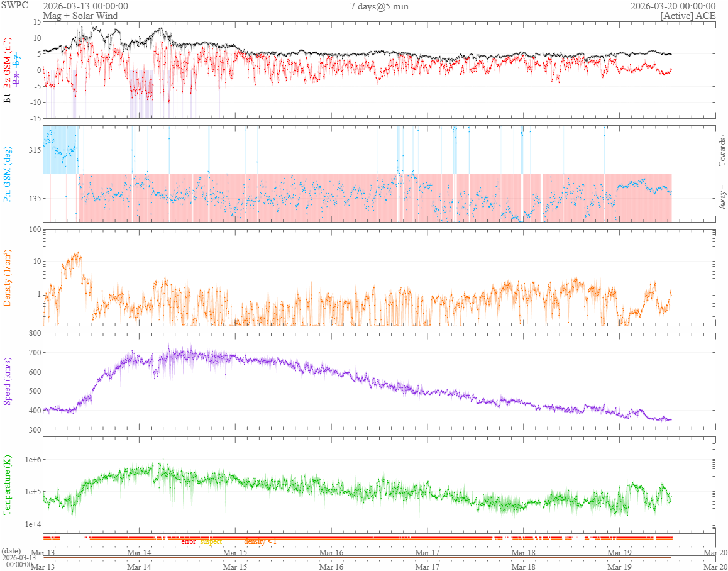Click the 400 tick on the Speed axis
The image size is (728, 571).
35,411
